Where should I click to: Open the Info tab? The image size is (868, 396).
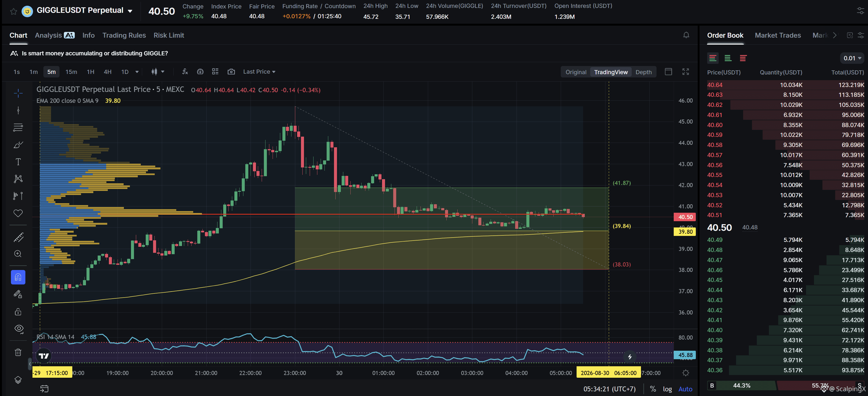click(x=88, y=35)
